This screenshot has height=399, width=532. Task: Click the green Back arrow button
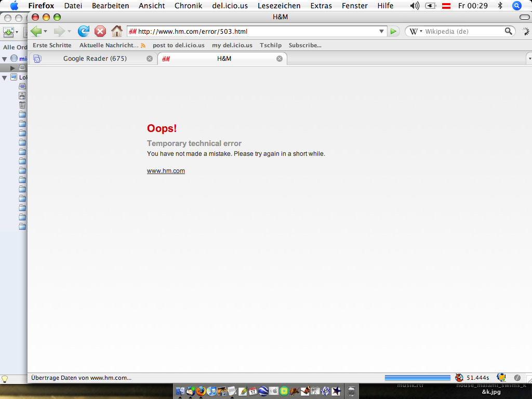click(36, 31)
